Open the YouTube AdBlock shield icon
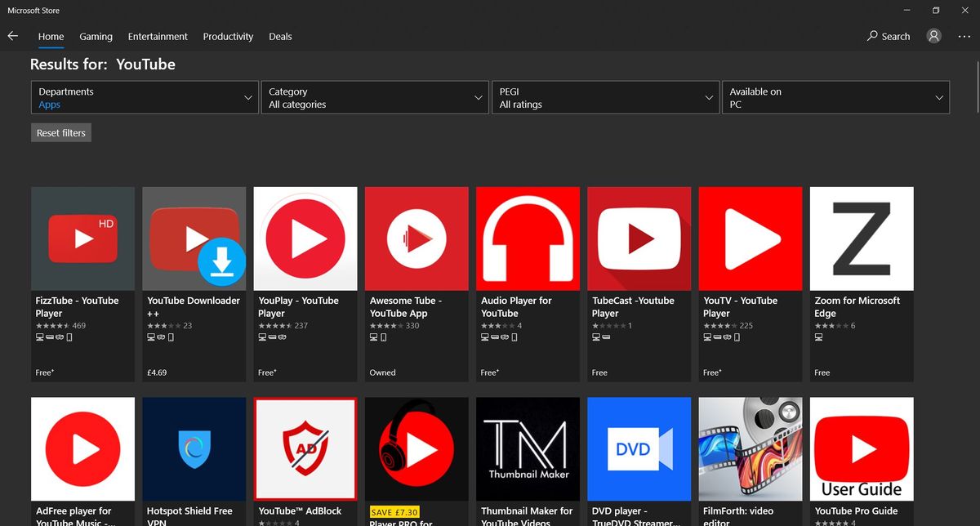 305,448
